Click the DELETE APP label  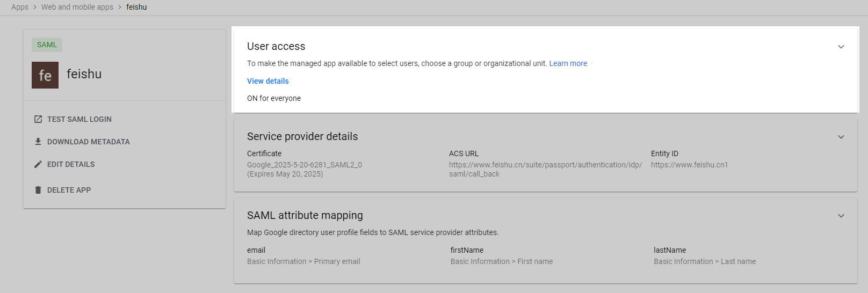pos(69,190)
